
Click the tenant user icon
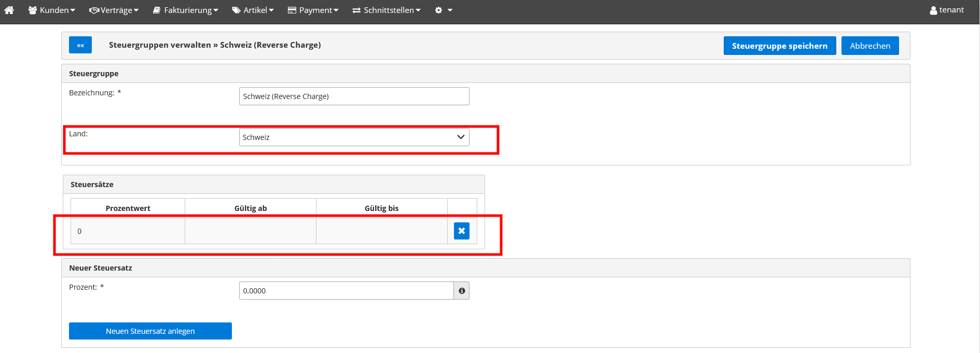[x=933, y=10]
